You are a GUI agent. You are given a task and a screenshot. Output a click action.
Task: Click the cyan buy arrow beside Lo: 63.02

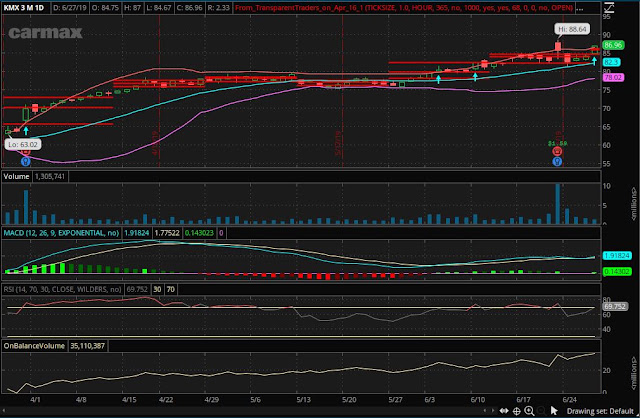click(x=26, y=131)
